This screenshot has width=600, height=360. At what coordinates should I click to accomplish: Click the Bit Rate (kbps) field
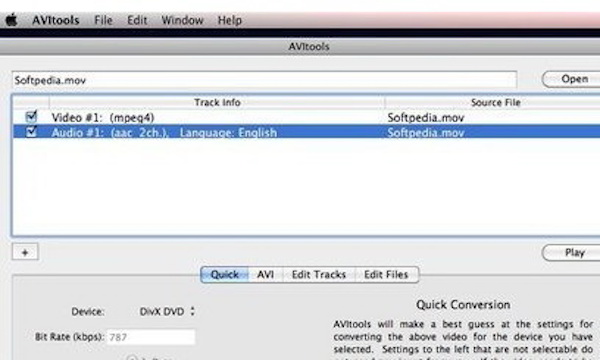pyautogui.click(x=151, y=337)
